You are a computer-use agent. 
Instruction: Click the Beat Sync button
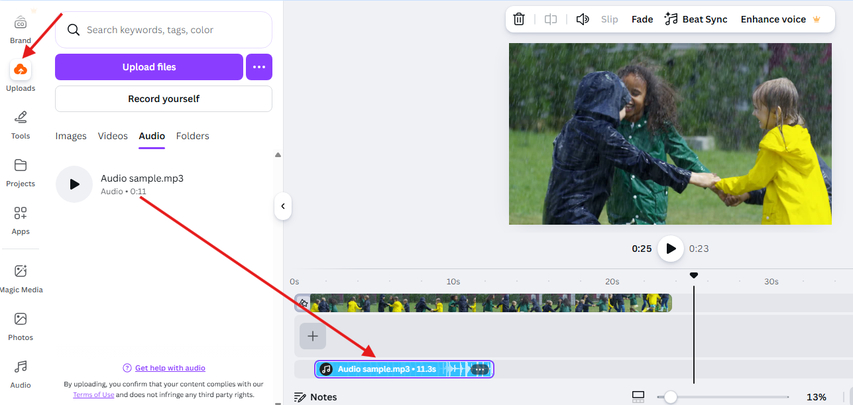[696, 19]
